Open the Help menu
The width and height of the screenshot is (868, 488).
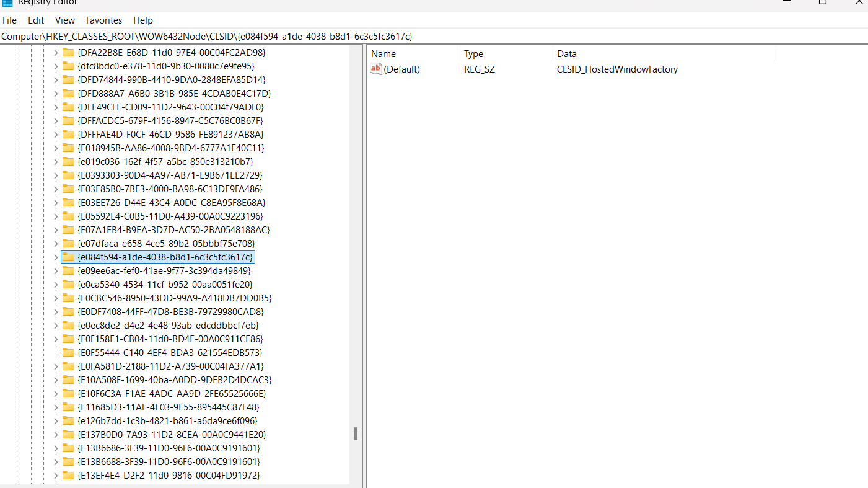pyautogui.click(x=143, y=20)
